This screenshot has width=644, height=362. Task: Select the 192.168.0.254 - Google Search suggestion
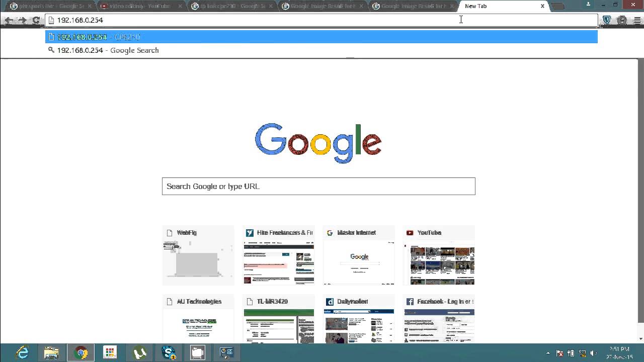(321, 50)
